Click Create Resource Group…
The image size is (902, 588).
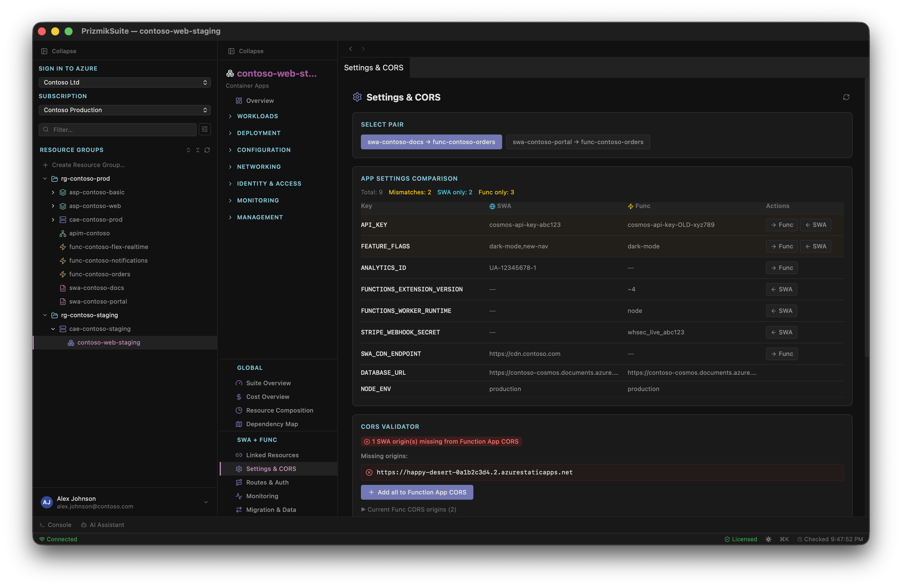click(x=84, y=165)
